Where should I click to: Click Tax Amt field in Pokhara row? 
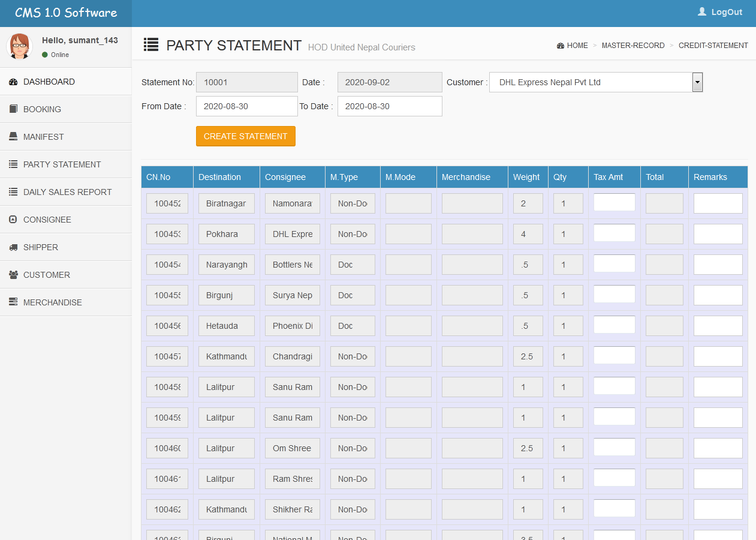pos(615,233)
